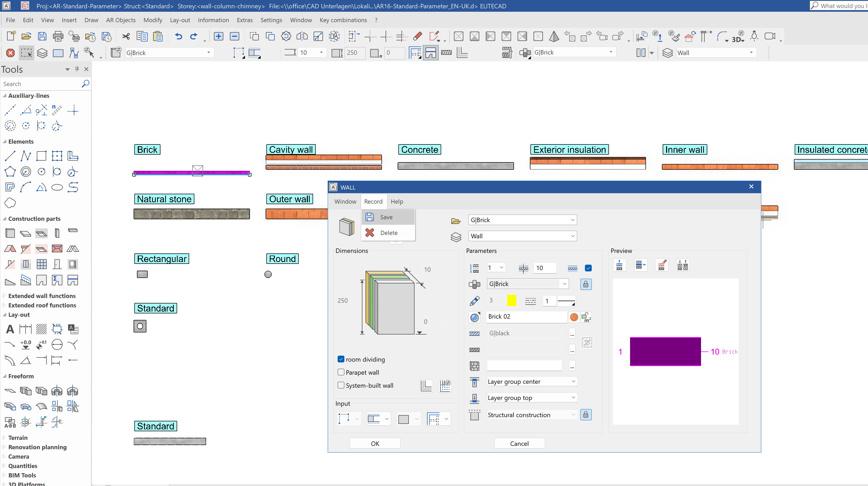Click the 3D view toggle icon
Screen dimensions: 868x486
click(x=737, y=37)
